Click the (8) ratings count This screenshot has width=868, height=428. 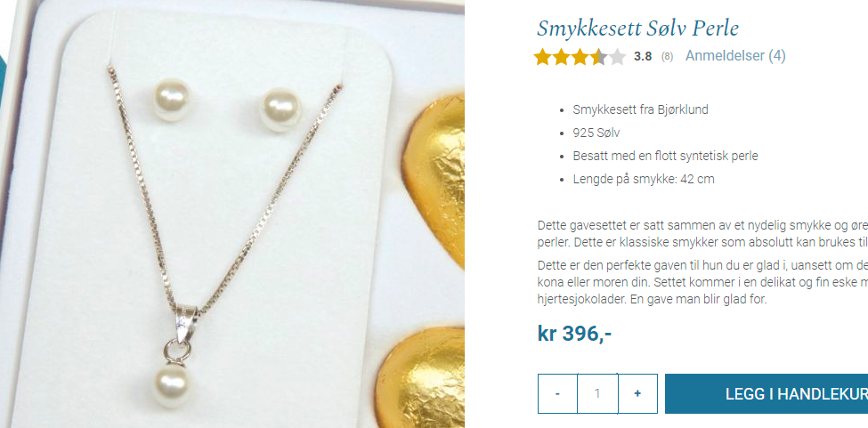[x=667, y=56]
